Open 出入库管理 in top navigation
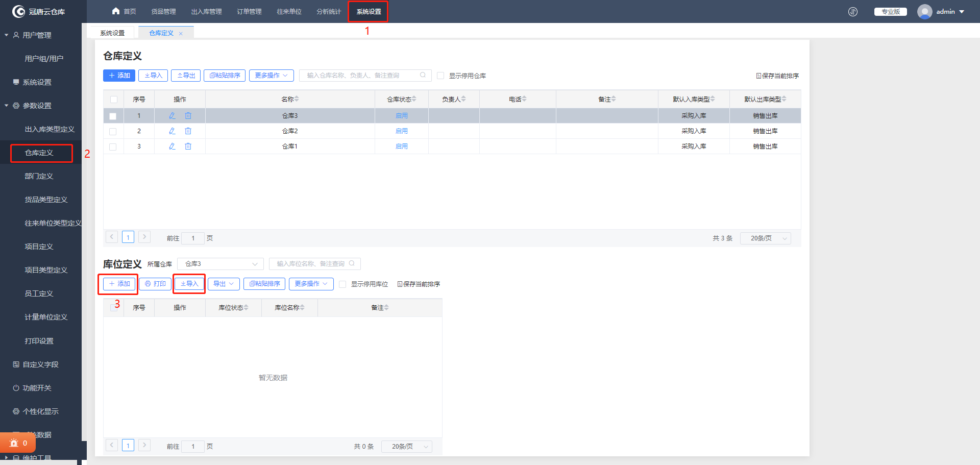980x465 pixels. [x=206, y=11]
